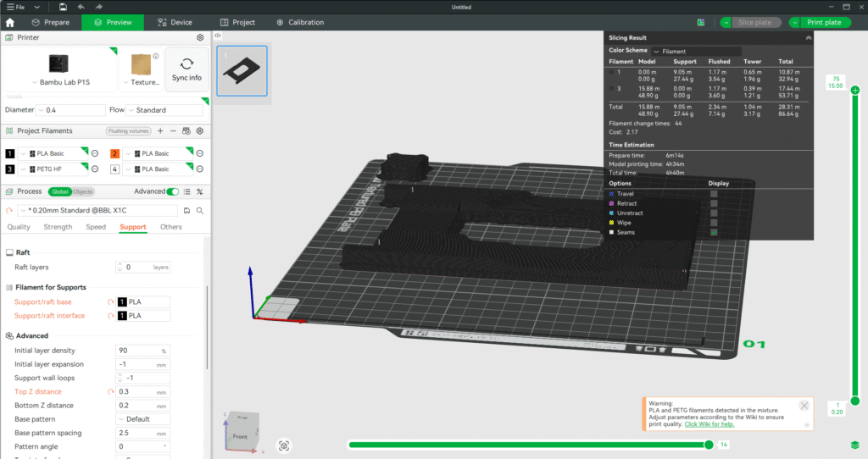Reset Top Z distance to default value
The width and height of the screenshot is (868, 459).
109,392
